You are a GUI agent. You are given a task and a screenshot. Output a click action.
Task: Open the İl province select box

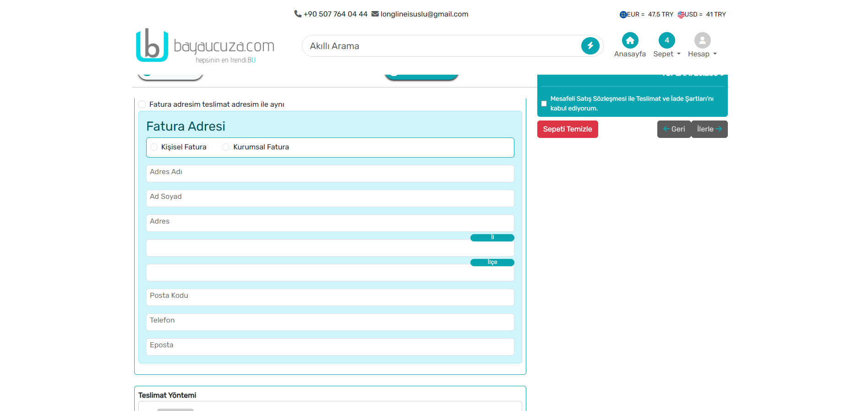(330, 248)
